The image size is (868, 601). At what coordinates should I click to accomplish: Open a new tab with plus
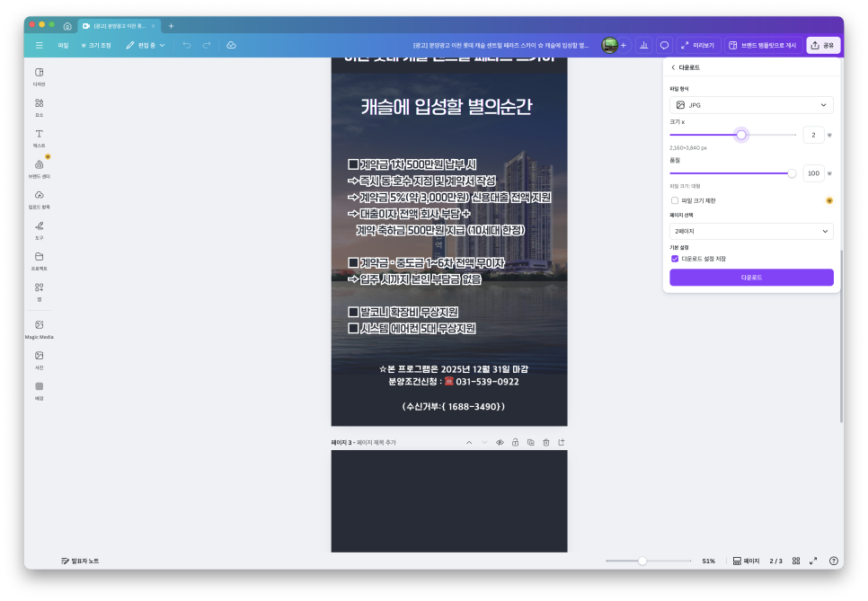tap(171, 26)
